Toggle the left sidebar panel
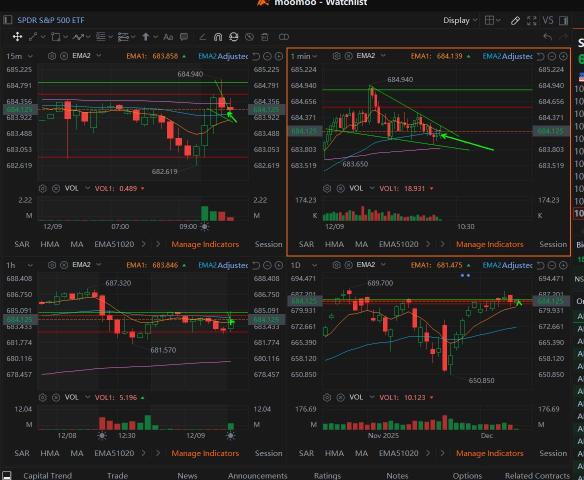Viewport: 584px width, 480px height. 7,20
